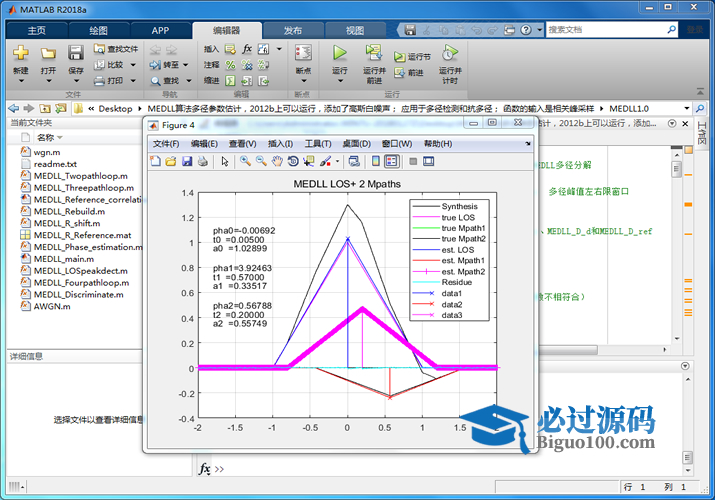Image resolution: width=715 pixels, height=500 pixels.
Task: Open Tools (工具) menu in Figure 4
Action: coord(318,144)
